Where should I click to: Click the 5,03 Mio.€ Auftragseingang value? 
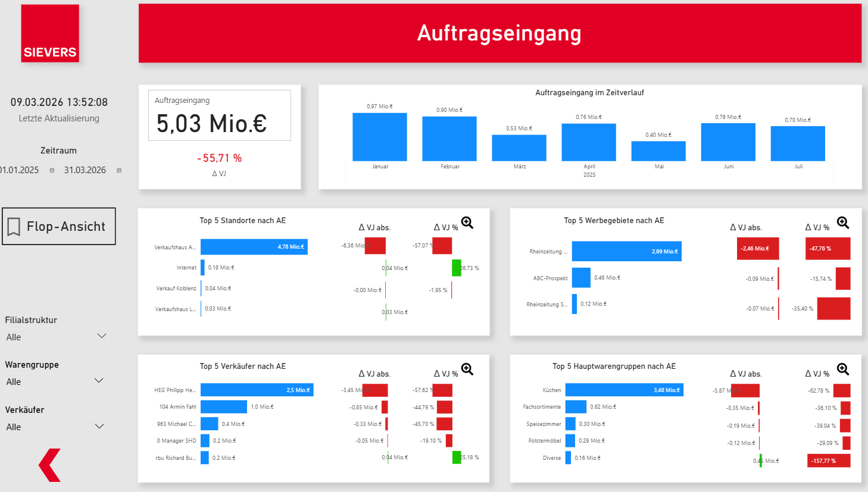click(211, 124)
